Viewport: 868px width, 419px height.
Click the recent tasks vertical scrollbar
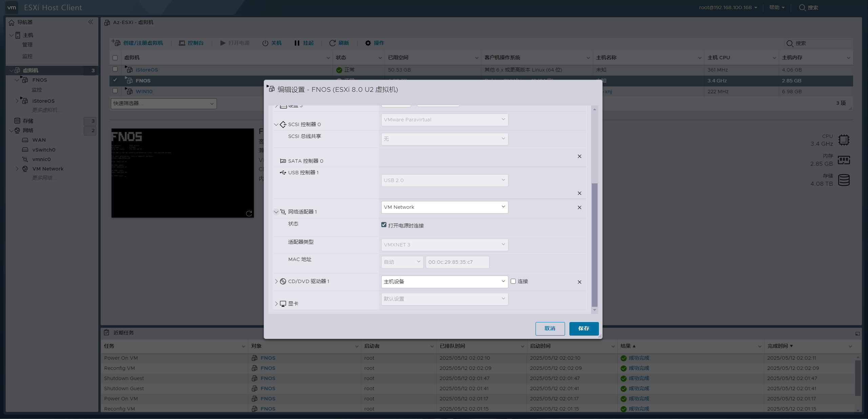[858, 378]
